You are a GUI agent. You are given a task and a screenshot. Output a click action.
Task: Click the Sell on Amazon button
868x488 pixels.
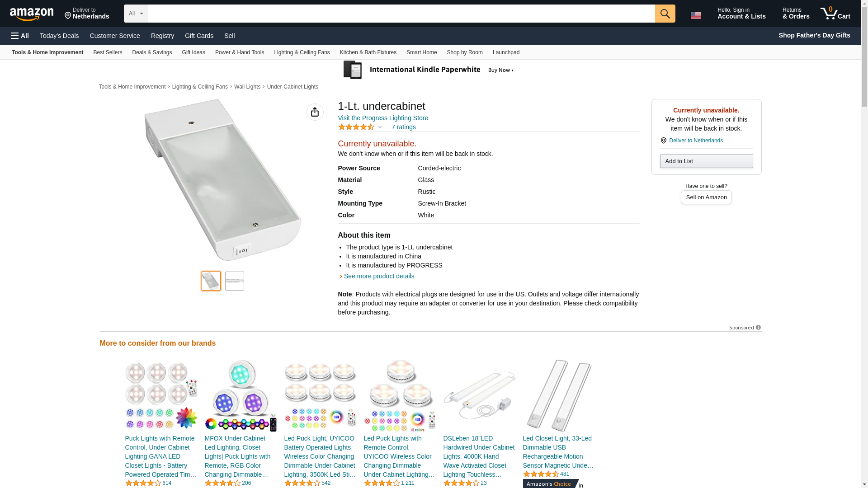coord(706,197)
